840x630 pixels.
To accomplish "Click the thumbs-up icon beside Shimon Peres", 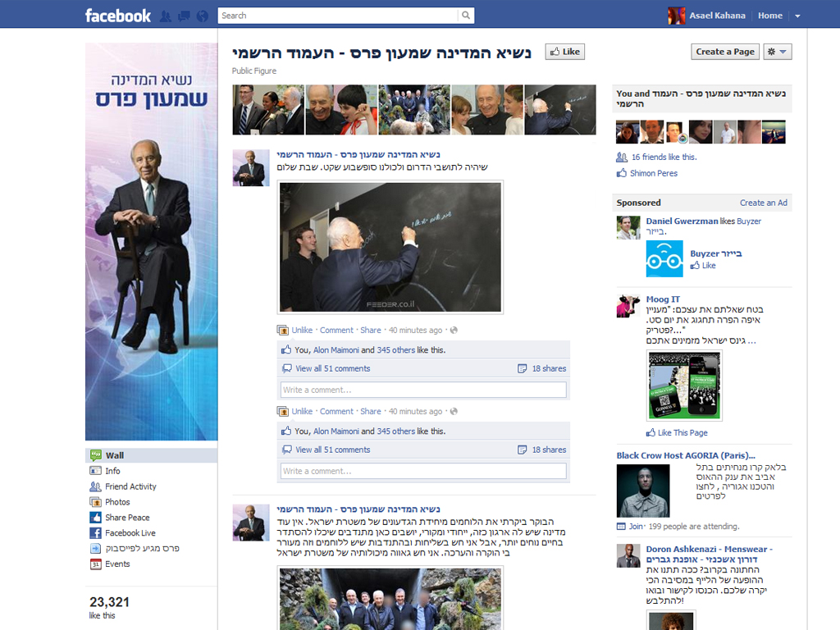I will click(x=622, y=173).
